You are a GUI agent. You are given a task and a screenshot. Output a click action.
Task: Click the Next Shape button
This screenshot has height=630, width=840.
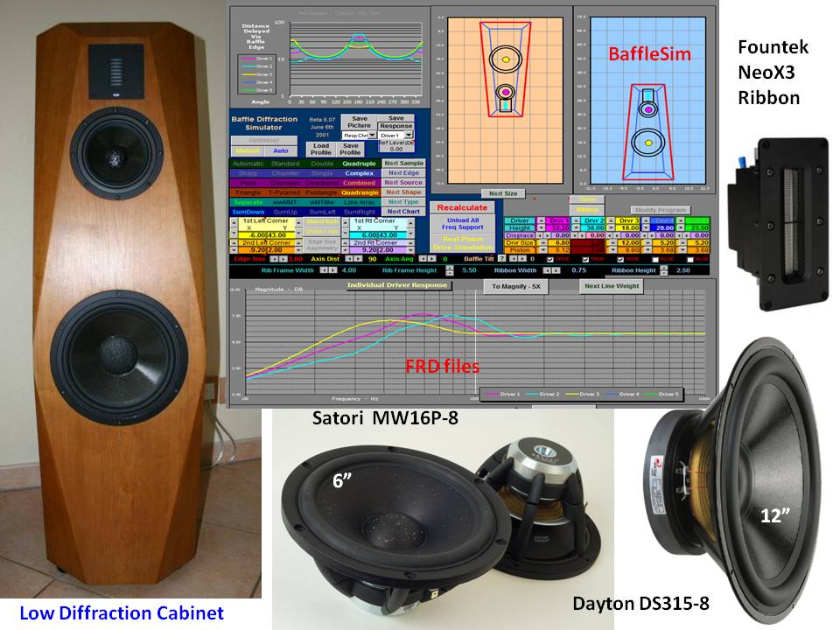click(x=403, y=192)
